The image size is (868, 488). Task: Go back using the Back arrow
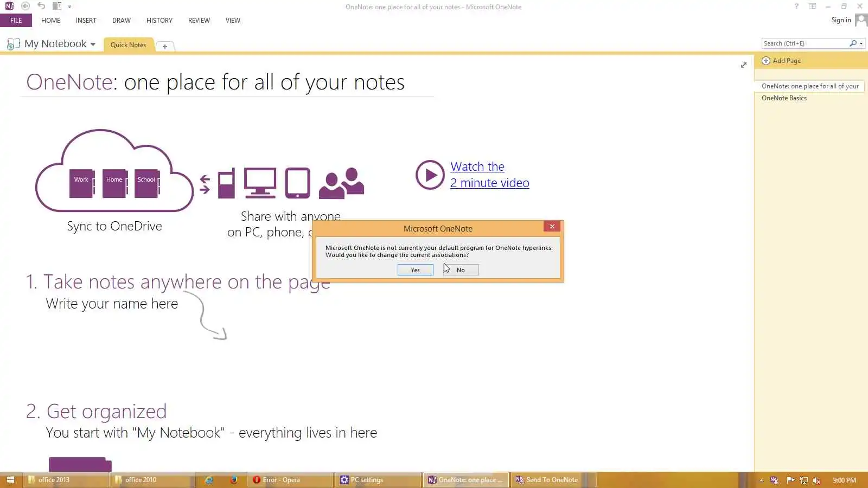tap(25, 6)
